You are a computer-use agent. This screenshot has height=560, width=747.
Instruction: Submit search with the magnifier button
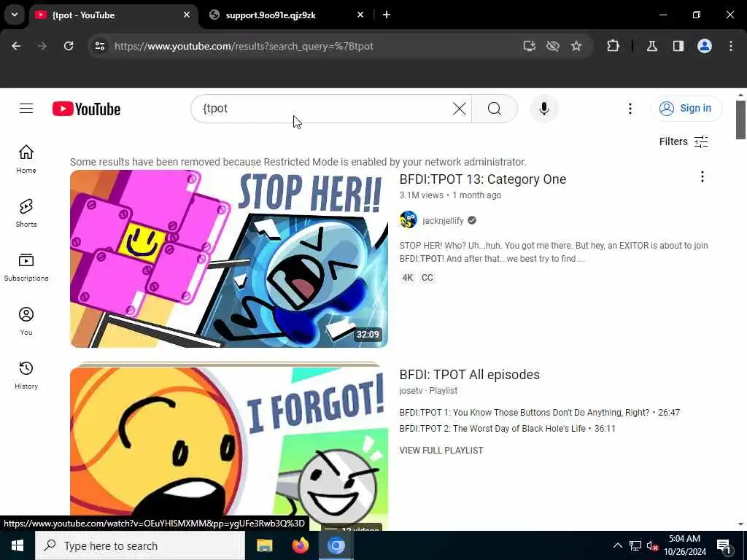(495, 109)
